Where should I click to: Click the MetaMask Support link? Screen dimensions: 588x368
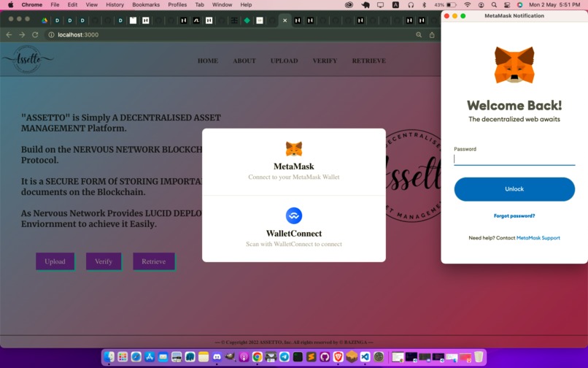pos(538,238)
